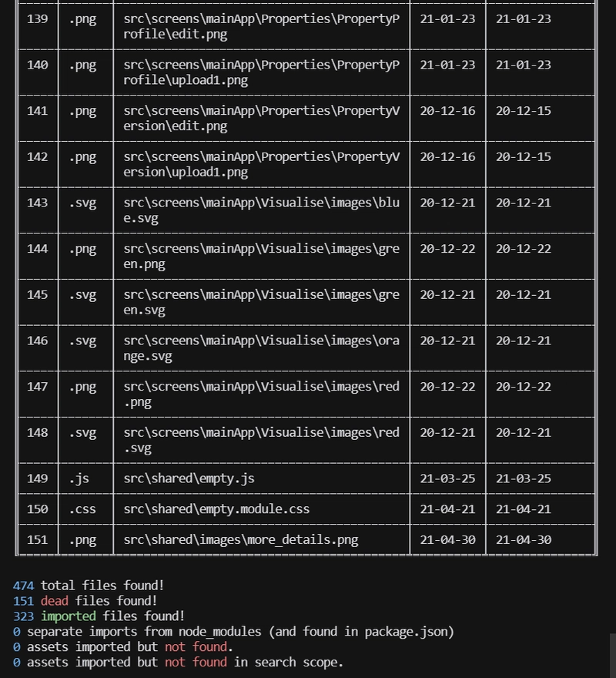This screenshot has height=678, width=616.
Task: Select the red.png path in row 147
Action: pyautogui.click(x=262, y=394)
